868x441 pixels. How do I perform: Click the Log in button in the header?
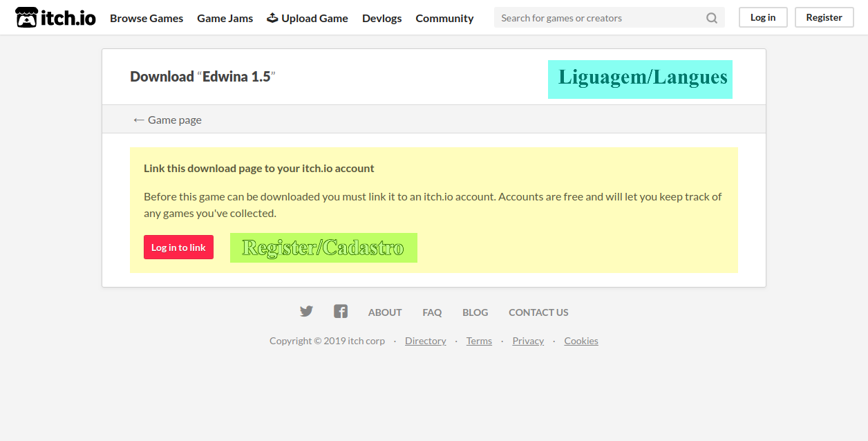click(x=763, y=17)
